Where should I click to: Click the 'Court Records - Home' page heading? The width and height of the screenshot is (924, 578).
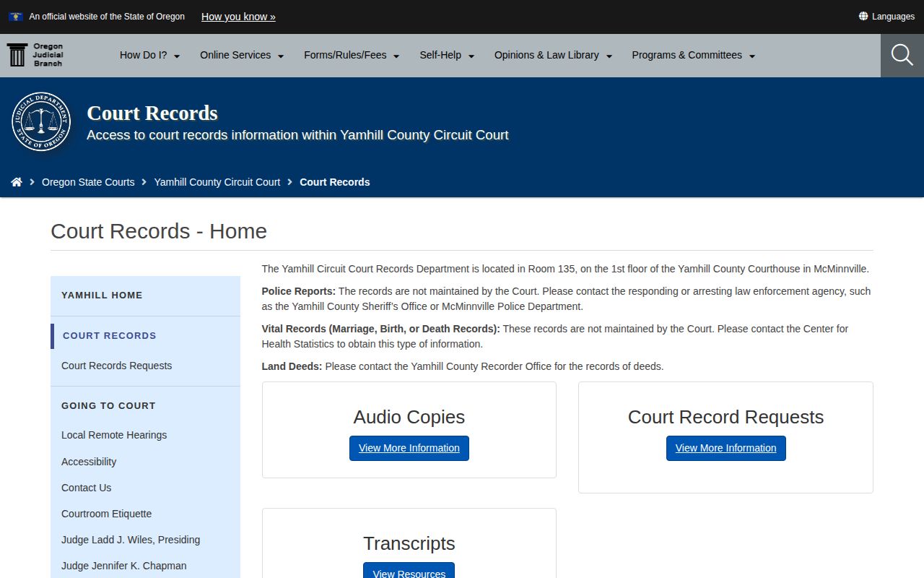click(x=159, y=231)
